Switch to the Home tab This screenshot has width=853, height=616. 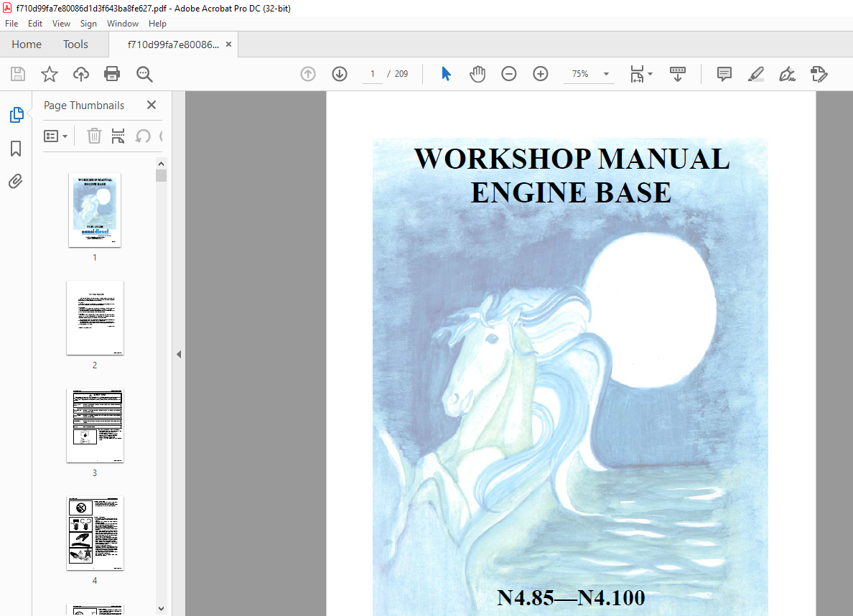27,44
